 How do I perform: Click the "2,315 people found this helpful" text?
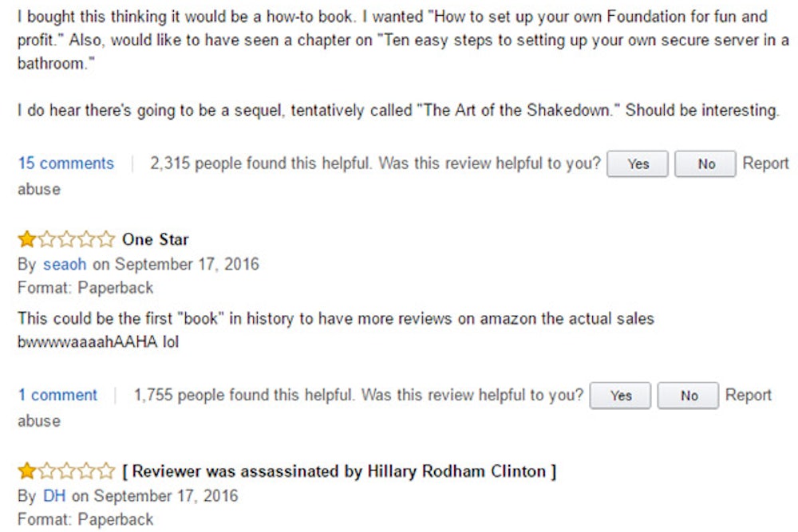tap(260, 164)
